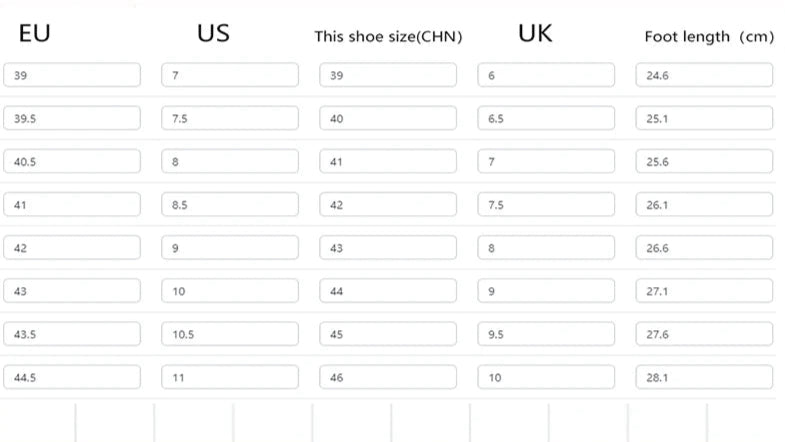Click the CHN shoe size 40 field
Screen dimensions: 785x442
[388, 118]
